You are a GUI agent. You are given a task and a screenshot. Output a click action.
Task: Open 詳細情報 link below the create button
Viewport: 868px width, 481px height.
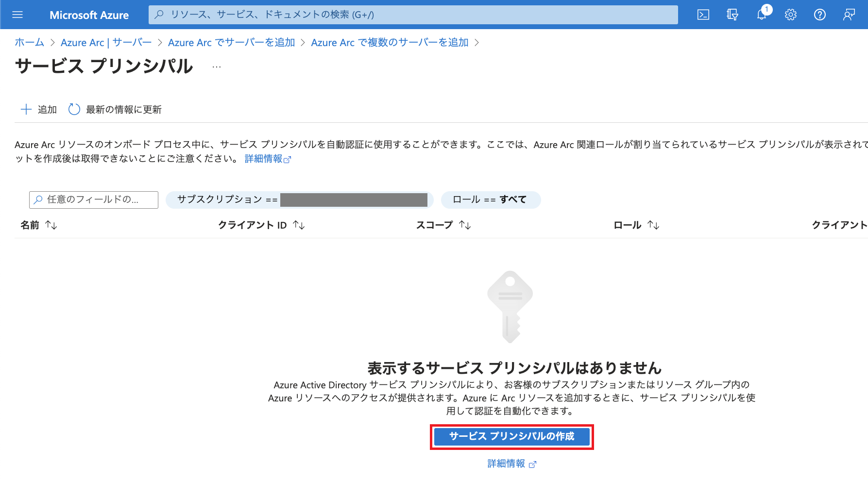(511, 464)
